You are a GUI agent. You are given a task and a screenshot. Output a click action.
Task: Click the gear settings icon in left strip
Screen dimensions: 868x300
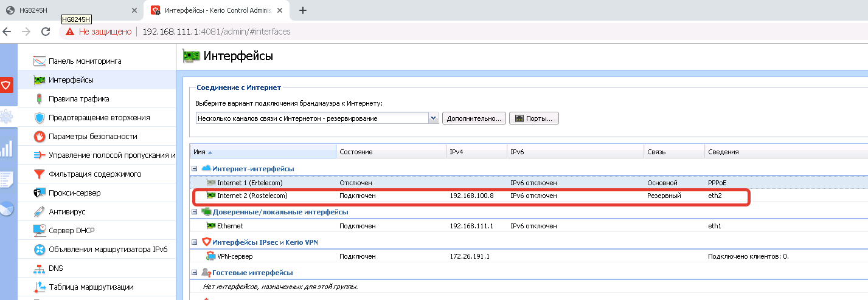7,117
